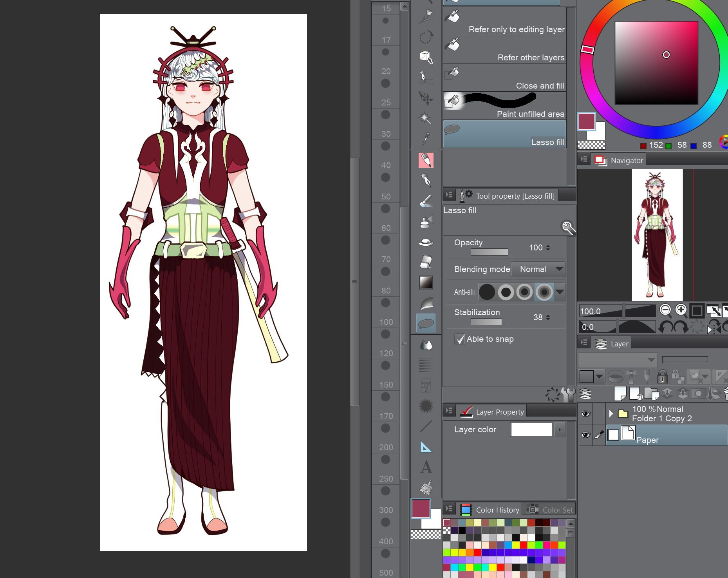Screen dimensions: 728x578
Task: Toggle Lock transparent pixels icon
Action: [x=677, y=377]
